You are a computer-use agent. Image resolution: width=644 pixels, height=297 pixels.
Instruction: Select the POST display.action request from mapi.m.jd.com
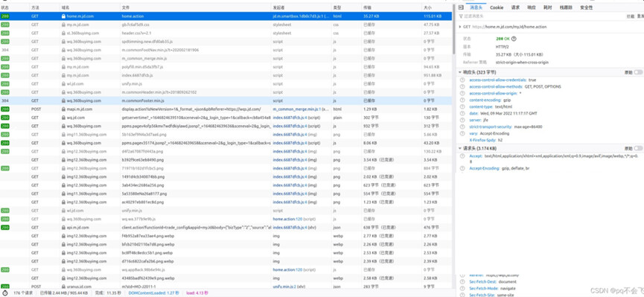click(x=226, y=109)
